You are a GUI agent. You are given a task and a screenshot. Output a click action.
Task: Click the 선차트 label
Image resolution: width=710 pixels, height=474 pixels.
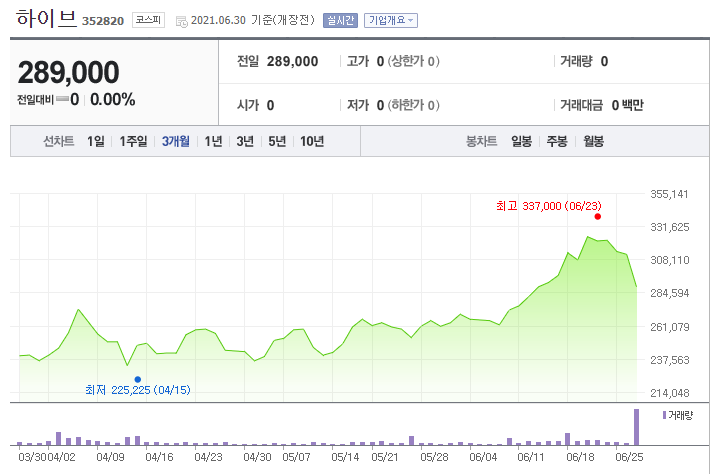pos(58,141)
